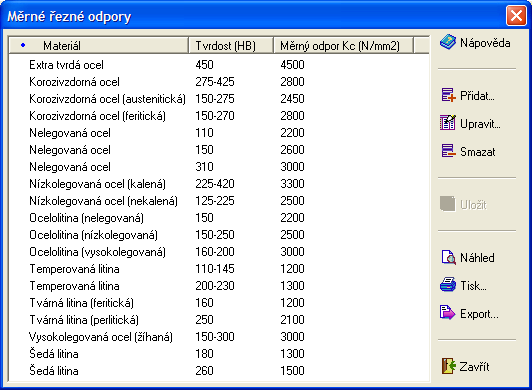Click hardness value 150-300

point(215,337)
